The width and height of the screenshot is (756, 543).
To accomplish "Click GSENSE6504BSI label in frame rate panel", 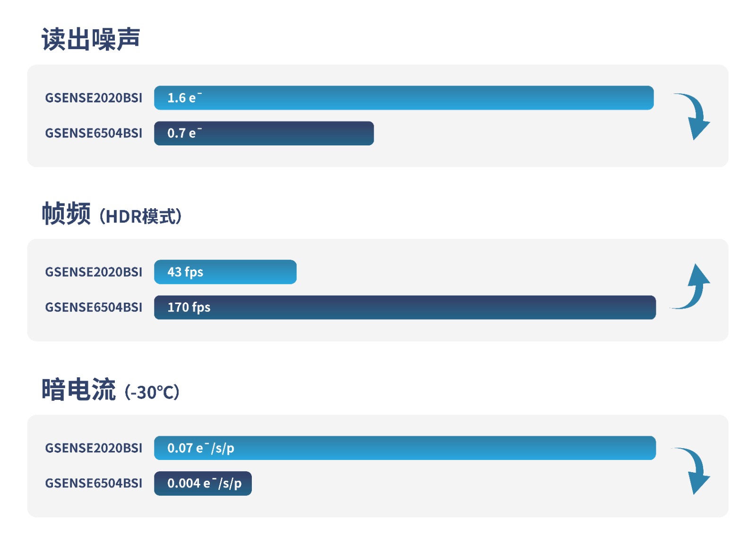I will click(x=94, y=307).
